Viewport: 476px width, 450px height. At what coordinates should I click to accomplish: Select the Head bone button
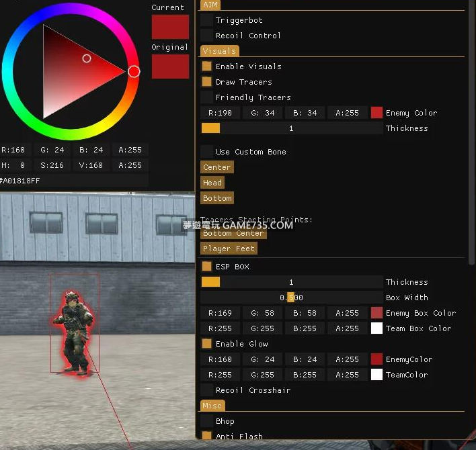[x=212, y=183]
